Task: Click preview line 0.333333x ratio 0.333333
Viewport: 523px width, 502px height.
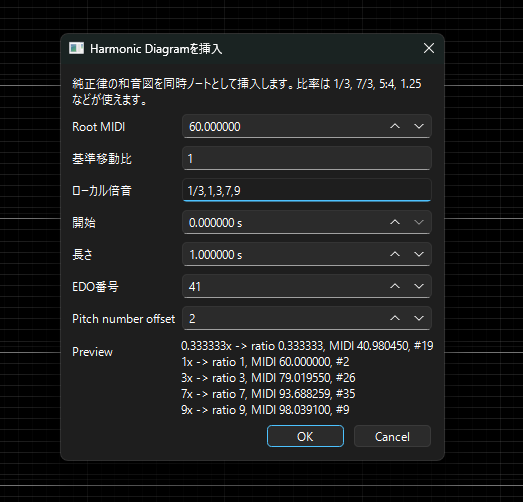Action: 307,346
